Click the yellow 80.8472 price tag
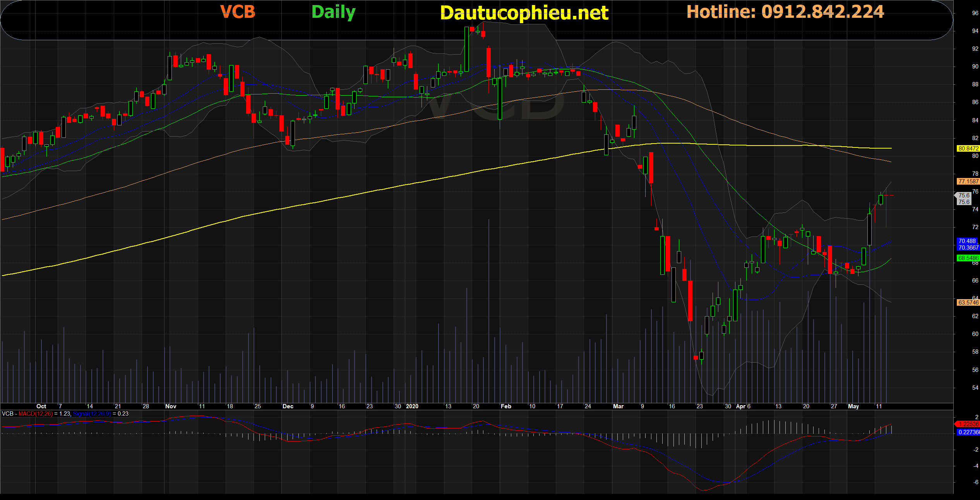Screen dimensions: 980x500 click(968, 149)
